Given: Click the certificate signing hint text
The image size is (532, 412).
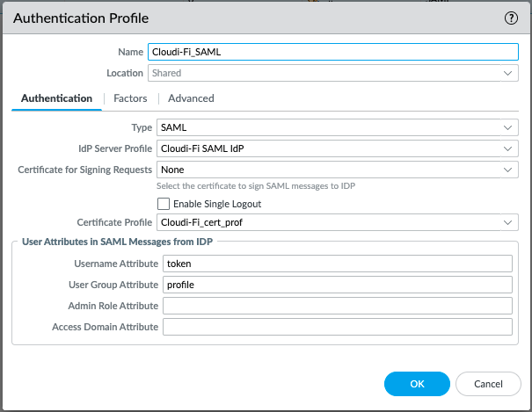Looking at the screenshot, I should coord(255,186).
